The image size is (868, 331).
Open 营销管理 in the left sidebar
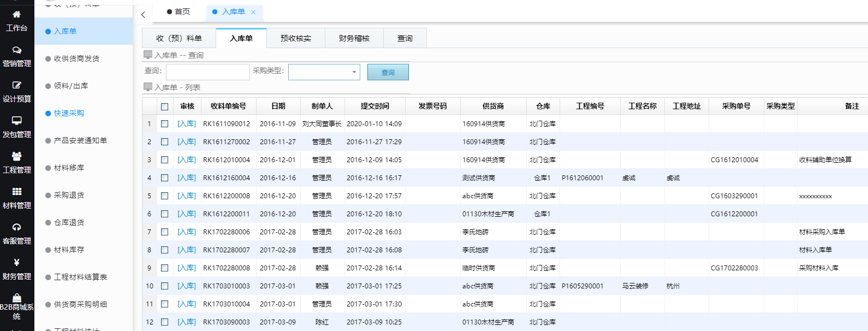(16, 50)
